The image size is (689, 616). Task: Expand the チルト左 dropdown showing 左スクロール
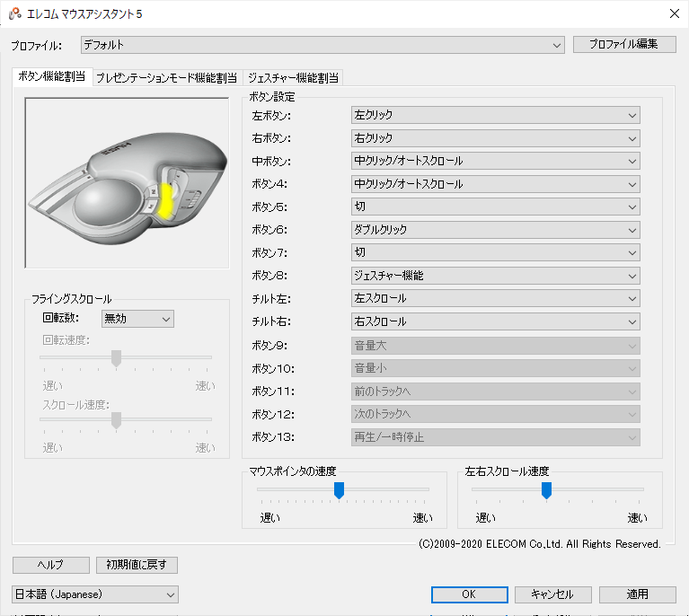495,299
